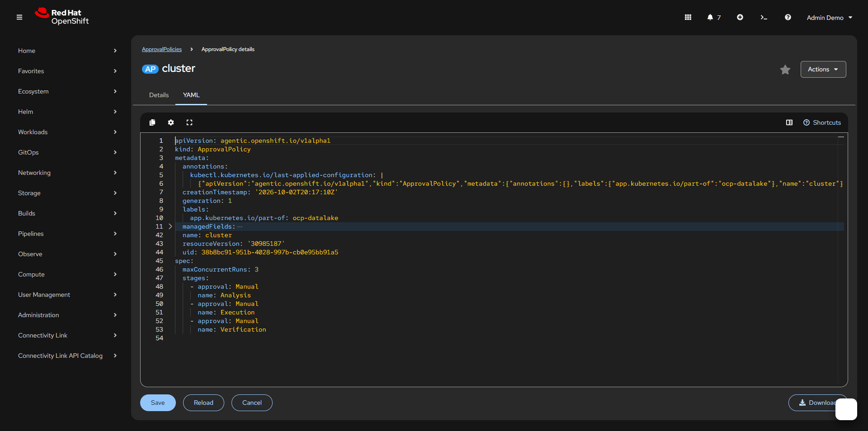This screenshot has height=431, width=868.
Task: Save the YAML changes
Action: tap(158, 403)
